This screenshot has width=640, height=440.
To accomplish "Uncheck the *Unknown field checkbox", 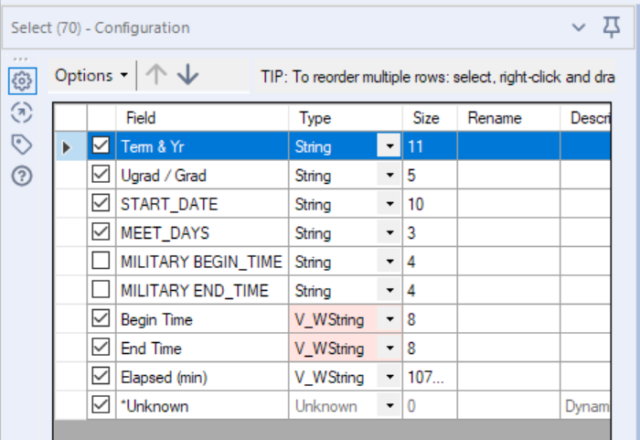I will pyautogui.click(x=101, y=406).
